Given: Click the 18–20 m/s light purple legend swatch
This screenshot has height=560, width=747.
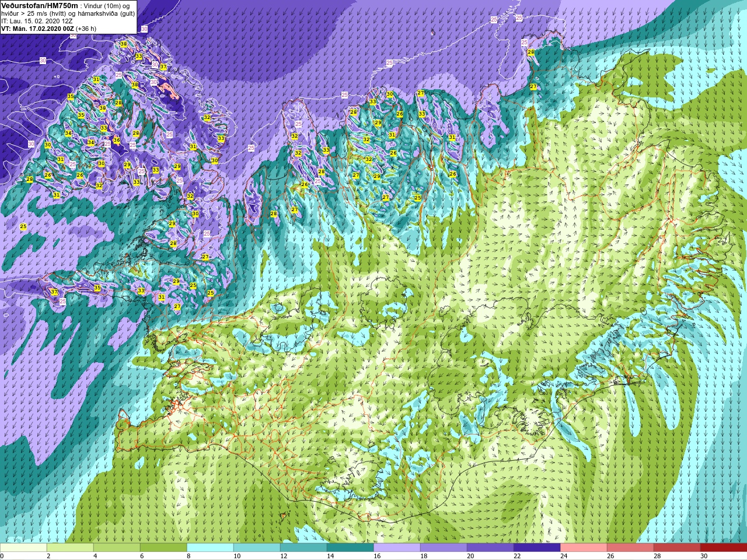Looking at the screenshot, I should click(x=444, y=548).
